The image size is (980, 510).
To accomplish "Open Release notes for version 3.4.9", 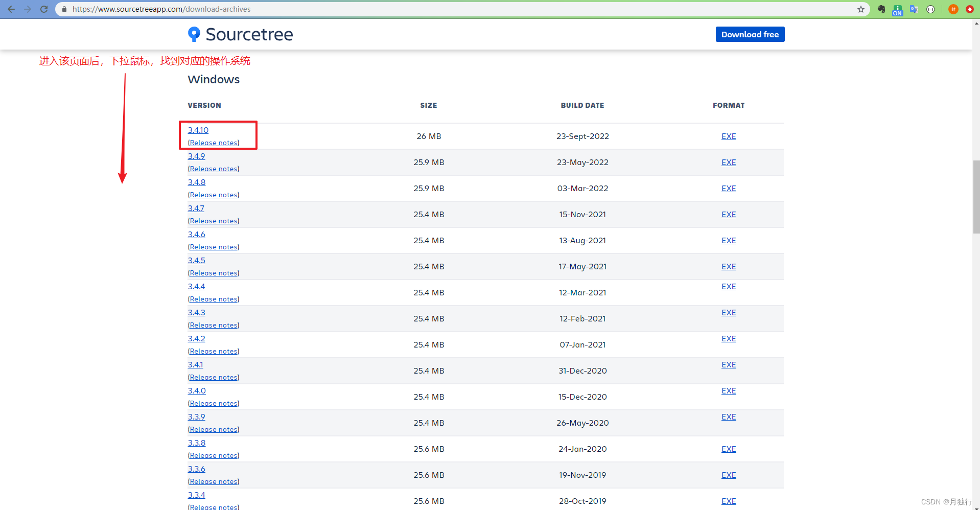I will [213, 168].
